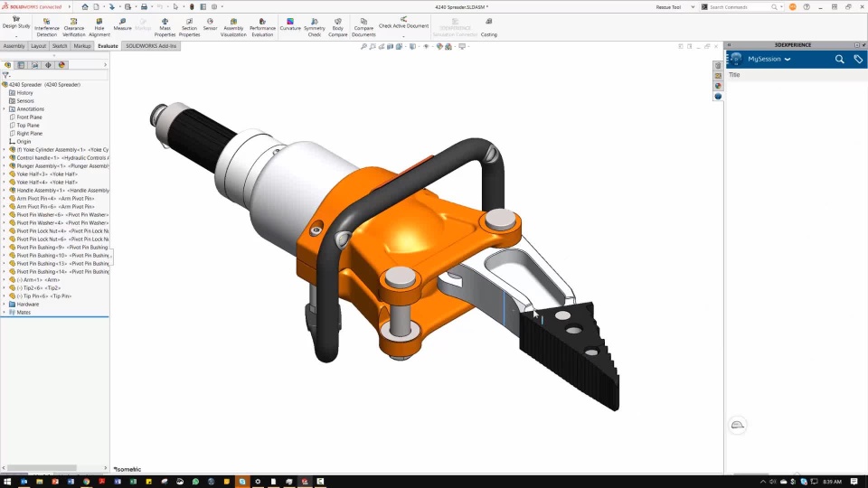Expand more FeatureManager tabs arrow
Screen dimensions: 868x488
(105, 65)
